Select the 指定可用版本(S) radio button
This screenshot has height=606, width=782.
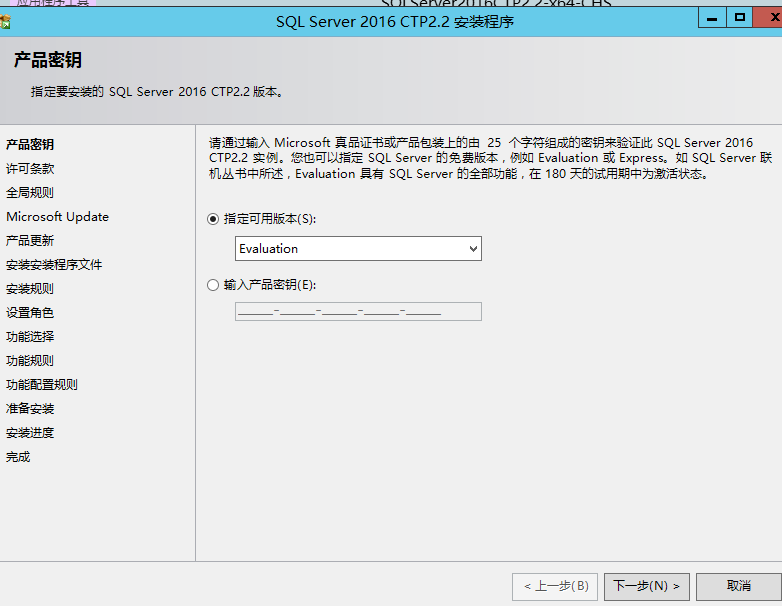tap(213, 219)
